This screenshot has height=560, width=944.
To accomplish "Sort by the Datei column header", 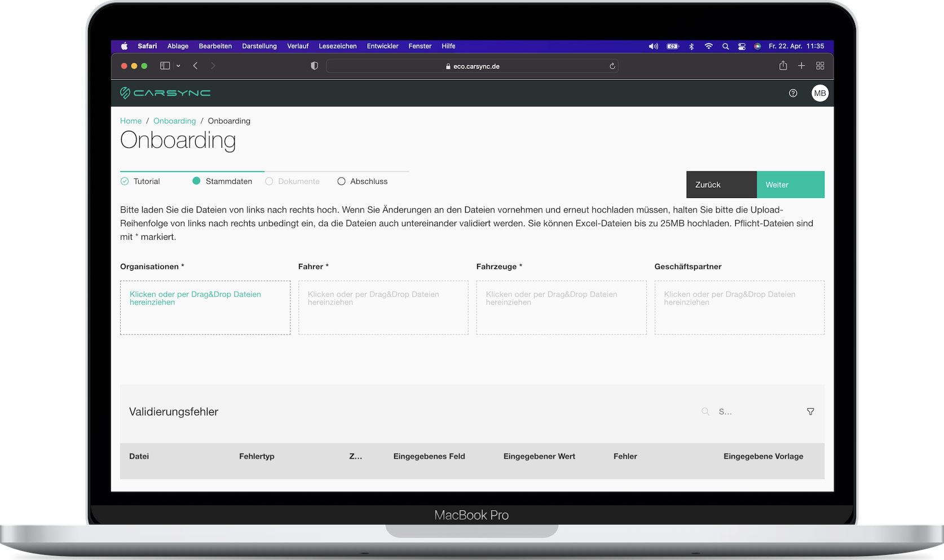I will tap(139, 456).
